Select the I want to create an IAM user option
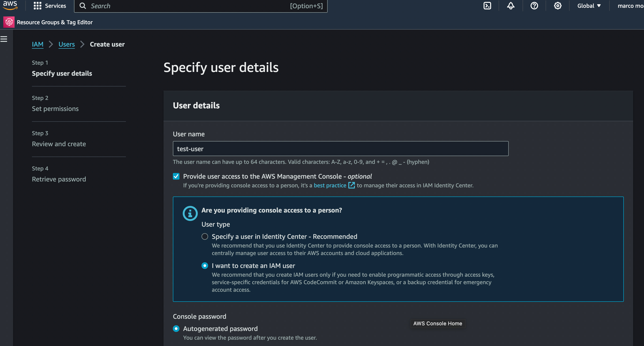Viewport: 644px width, 346px height. [205, 265]
